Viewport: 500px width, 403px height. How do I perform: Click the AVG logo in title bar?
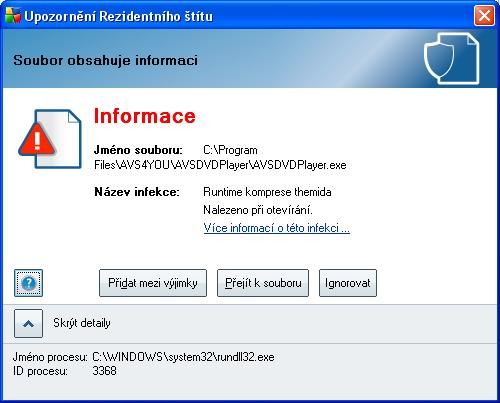(x=13, y=15)
